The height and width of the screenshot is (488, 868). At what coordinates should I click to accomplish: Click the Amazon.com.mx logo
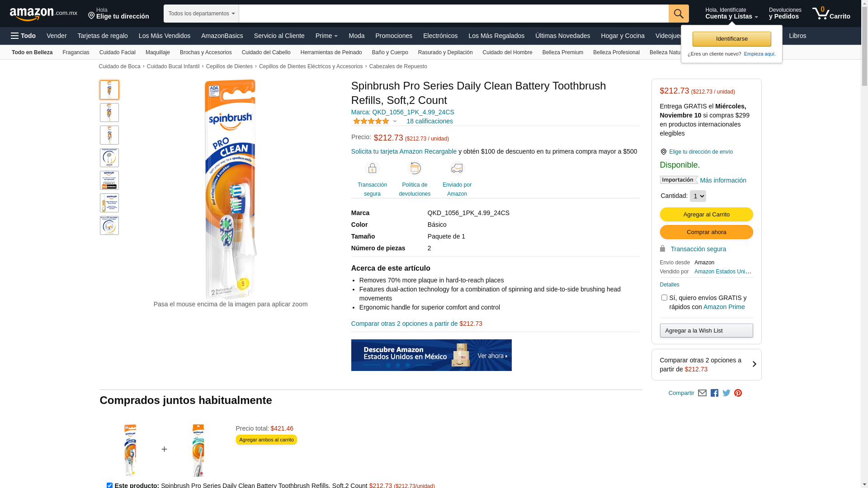coord(43,14)
